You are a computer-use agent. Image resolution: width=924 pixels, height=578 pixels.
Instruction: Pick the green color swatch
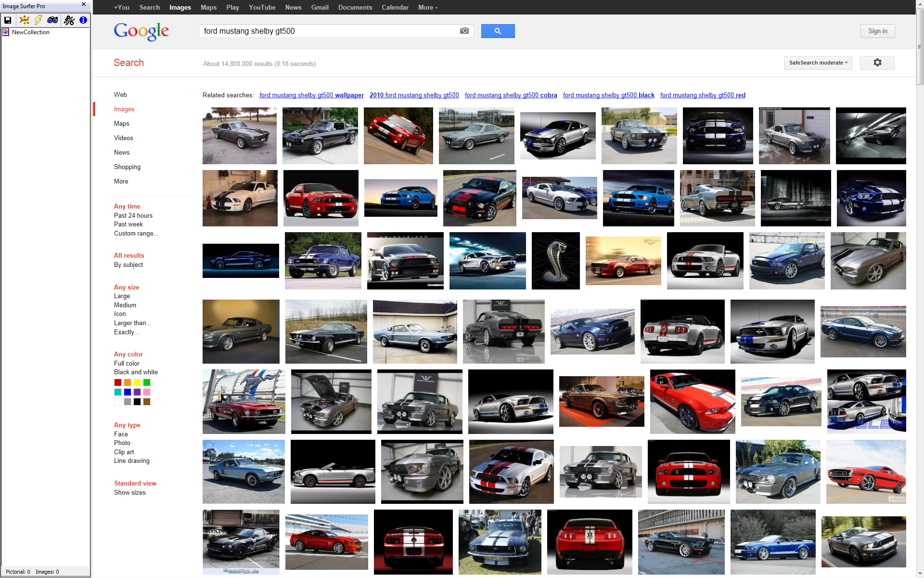(147, 382)
